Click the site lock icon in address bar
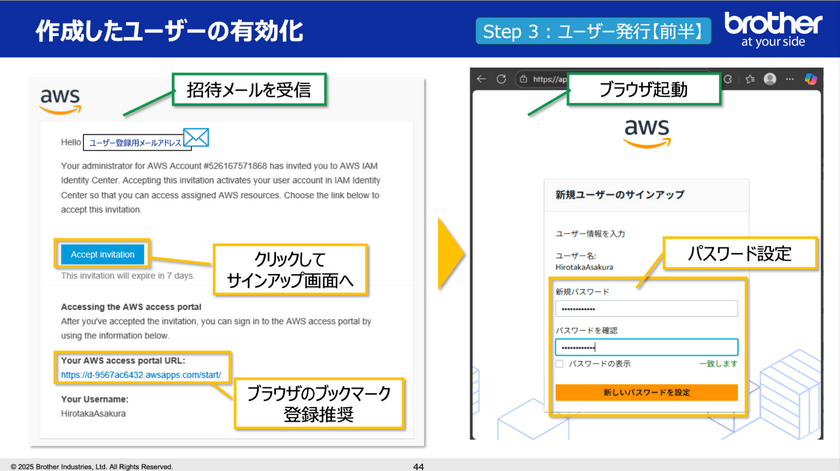840x471 pixels. click(x=523, y=79)
